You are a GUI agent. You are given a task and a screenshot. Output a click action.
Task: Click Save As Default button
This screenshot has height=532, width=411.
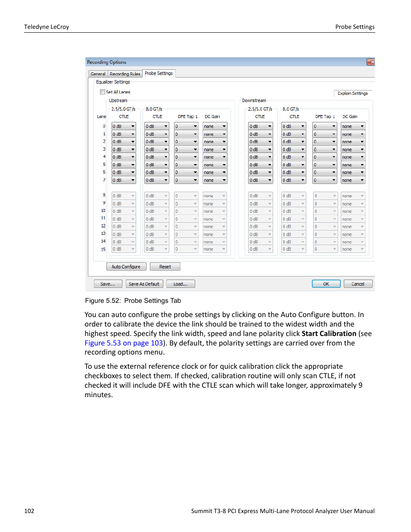pos(144,284)
